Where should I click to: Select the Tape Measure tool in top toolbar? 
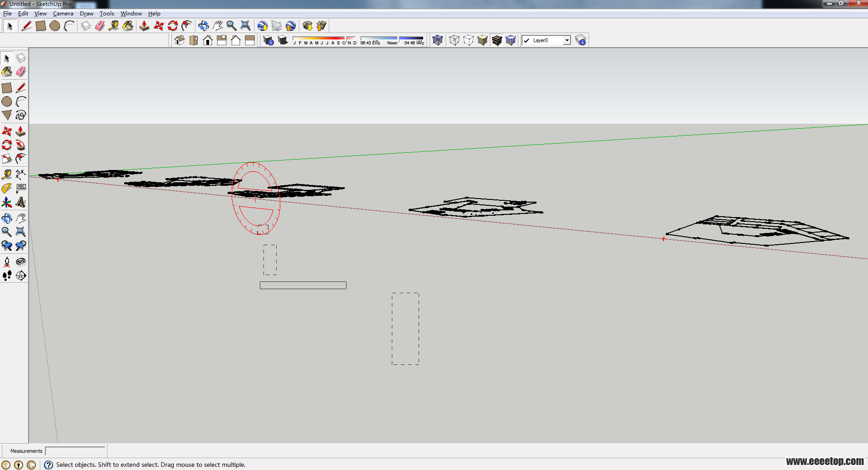tap(114, 26)
